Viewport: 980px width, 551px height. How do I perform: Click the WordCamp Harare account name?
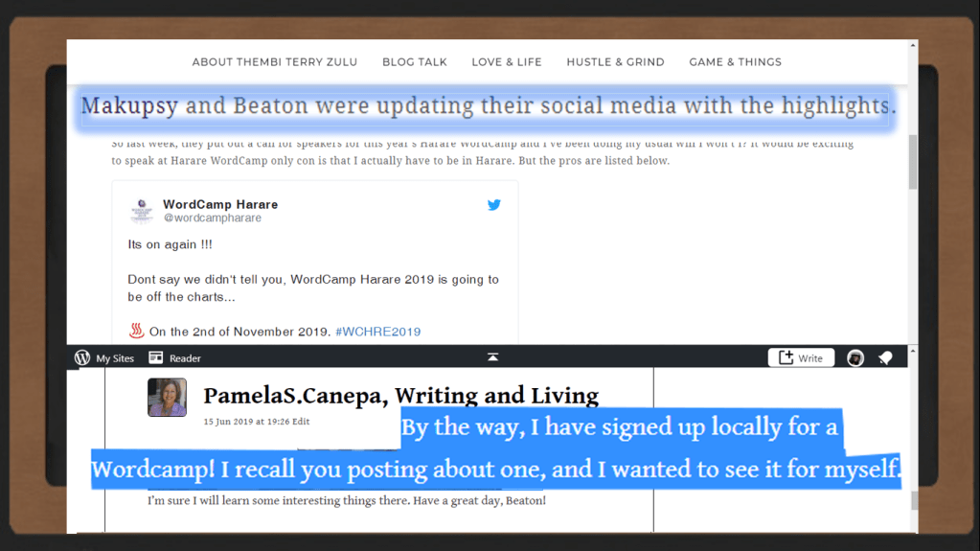tap(220, 204)
